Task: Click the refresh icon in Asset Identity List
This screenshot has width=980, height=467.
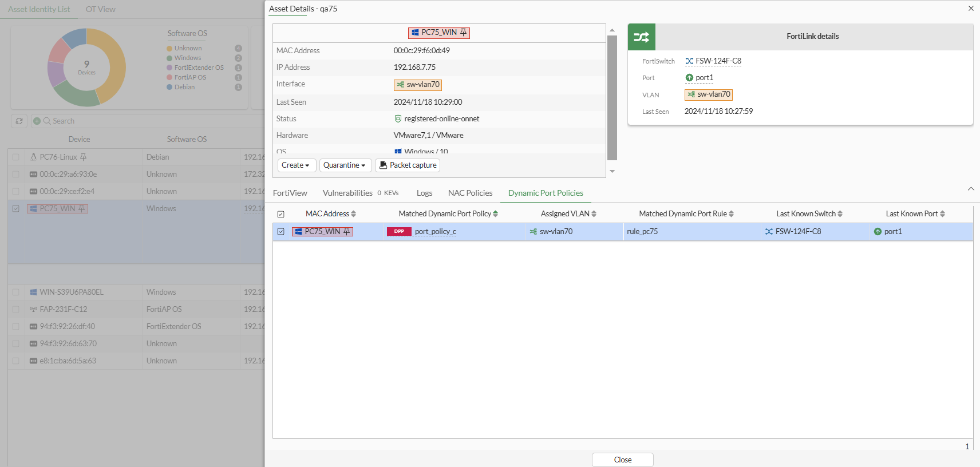Action: point(19,121)
